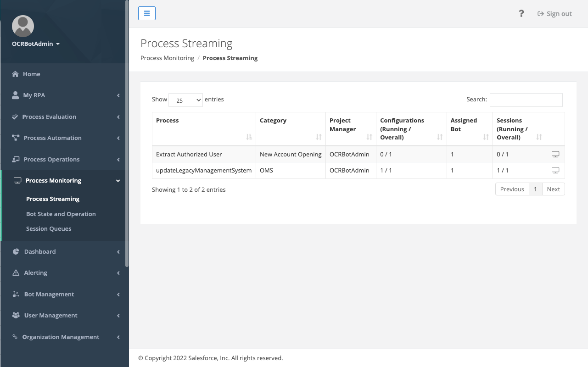This screenshot has width=588, height=367.
Task: Click the Process Operations icon
Action: (x=16, y=159)
